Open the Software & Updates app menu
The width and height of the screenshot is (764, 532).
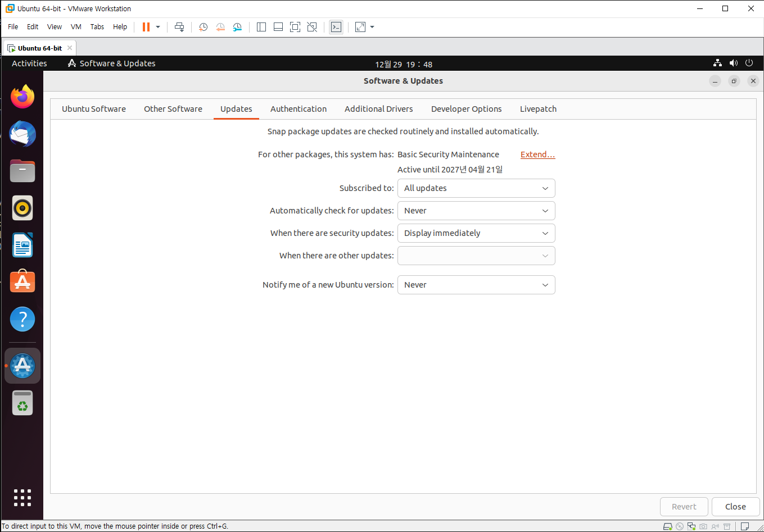pyautogui.click(x=111, y=63)
